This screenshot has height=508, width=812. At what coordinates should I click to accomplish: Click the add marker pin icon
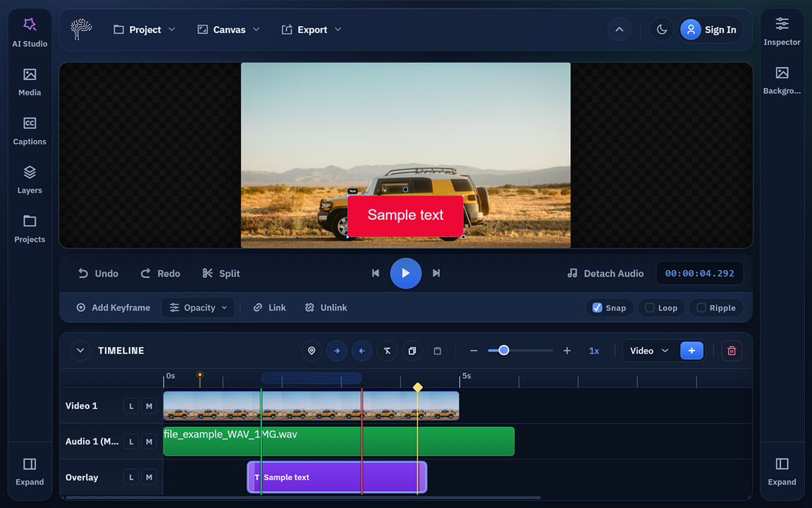312,351
